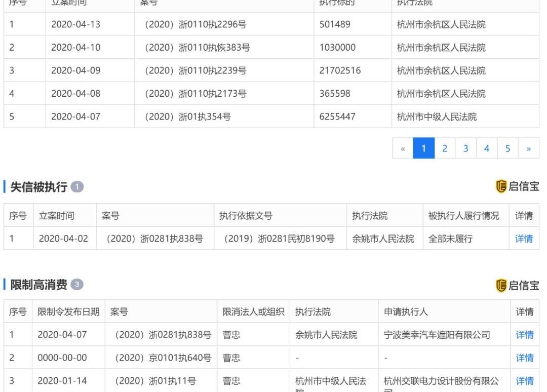The height and width of the screenshot is (392, 547).
Task: Open page 3 of enforcement records
Action: tap(466, 148)
